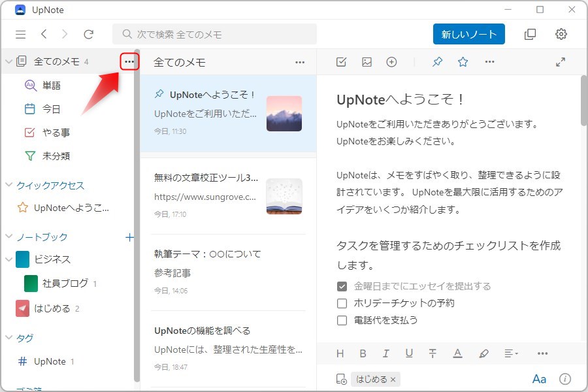Select the highlighter tool
The width and height of the screenshot is (588, 392).
coord(483,353)
